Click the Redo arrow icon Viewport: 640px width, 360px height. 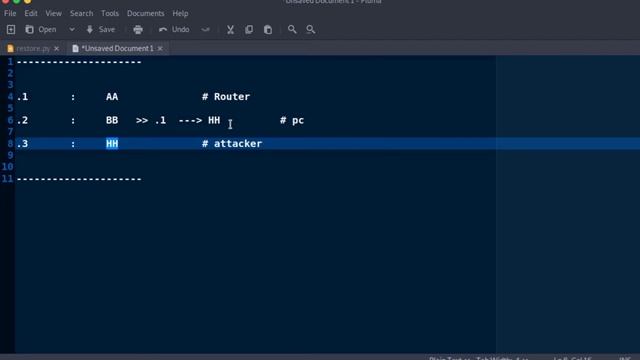coord(205,29)
